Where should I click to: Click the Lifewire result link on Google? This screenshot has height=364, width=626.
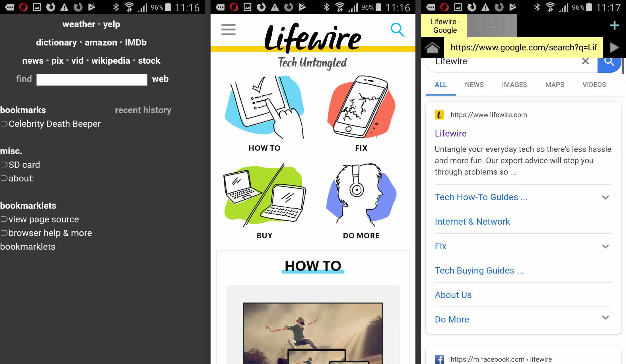(451, 133)
